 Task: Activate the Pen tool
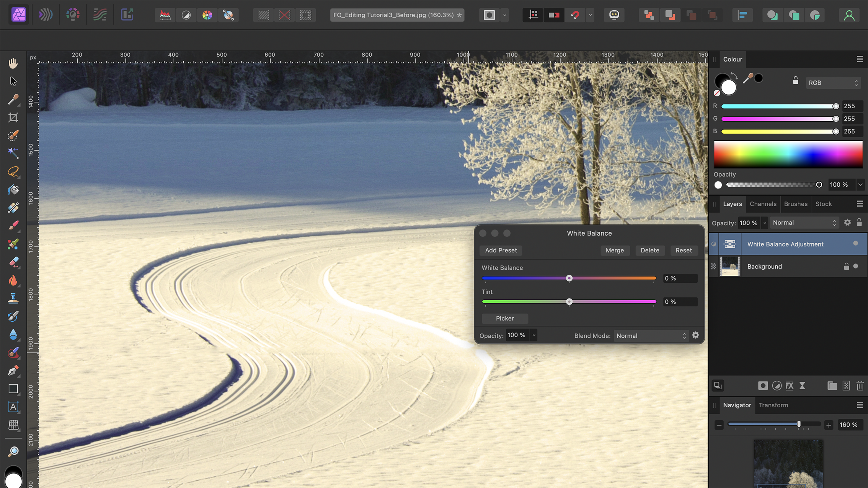(13, 370)
